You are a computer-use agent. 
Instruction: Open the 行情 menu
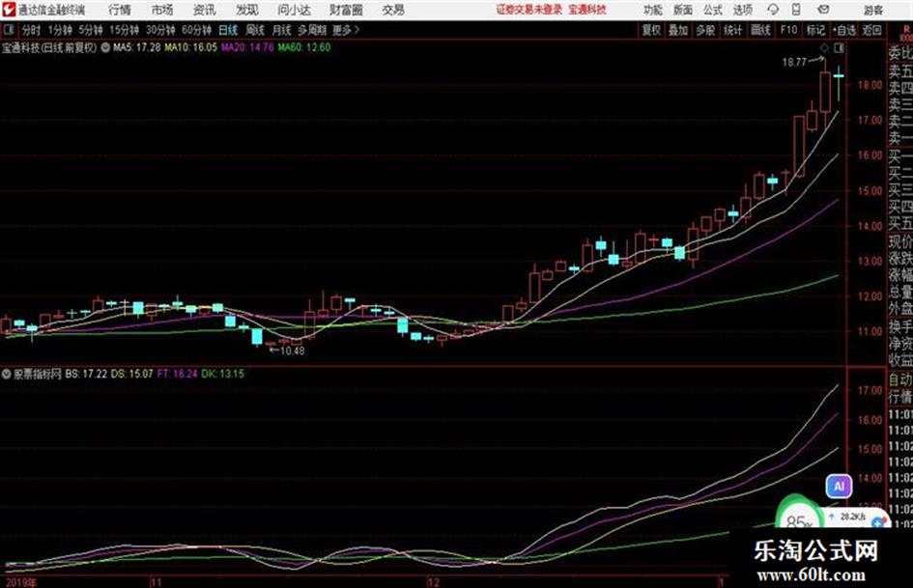click(120, 10)
